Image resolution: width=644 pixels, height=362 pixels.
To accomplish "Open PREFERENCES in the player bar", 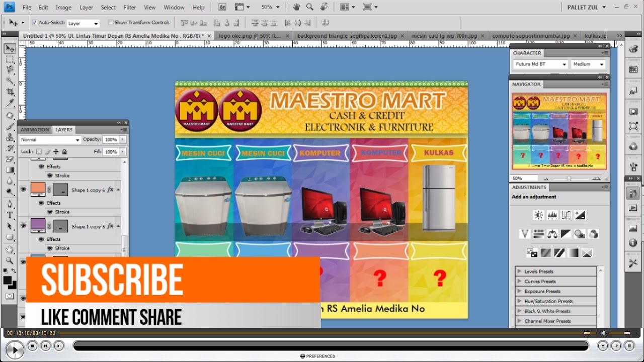I will [x=317, y=356].
